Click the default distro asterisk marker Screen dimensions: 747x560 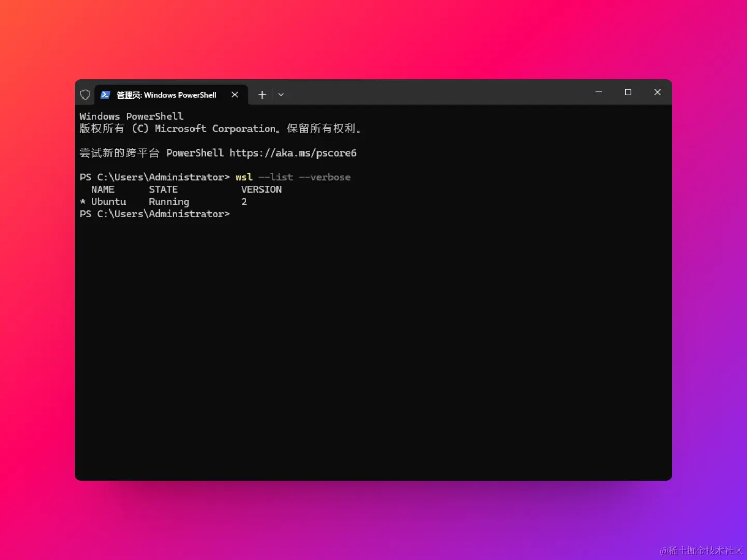click(82, 202)
